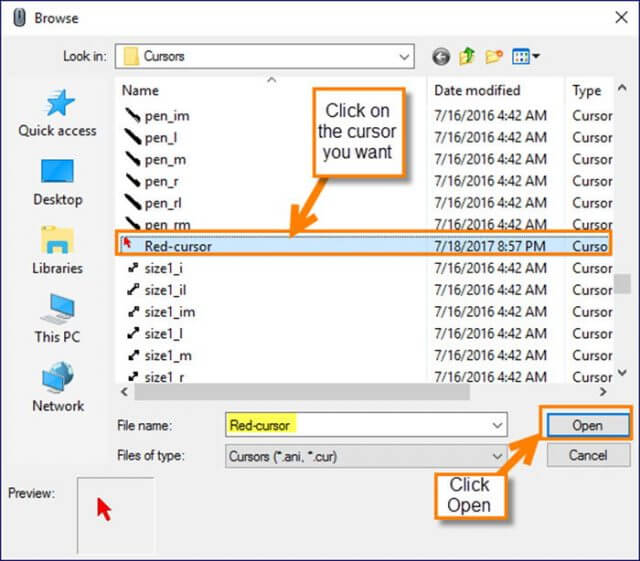This screenshot has width=640, height=561.
Task: Select the file named pen_l
Action: click(161, 138)
